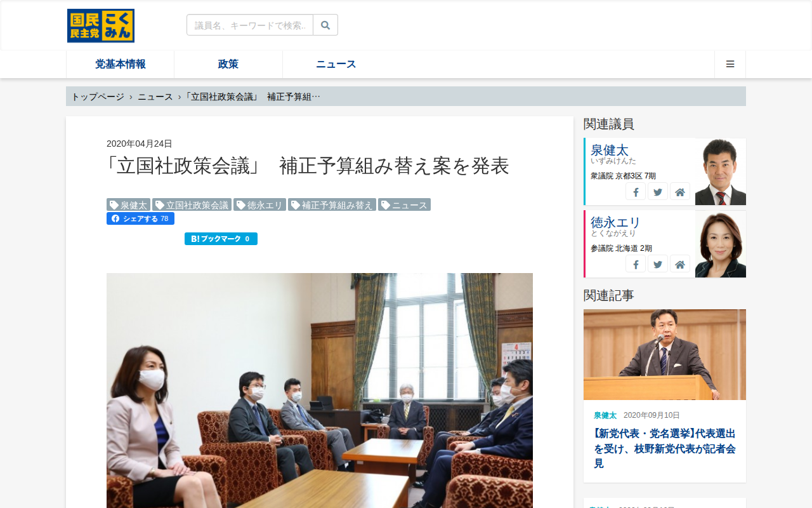The width and height of the screenshot is (812, 508).
Task: Click the B! ブックマーク button
Action: pyautogui.click(x=221, y=239)
